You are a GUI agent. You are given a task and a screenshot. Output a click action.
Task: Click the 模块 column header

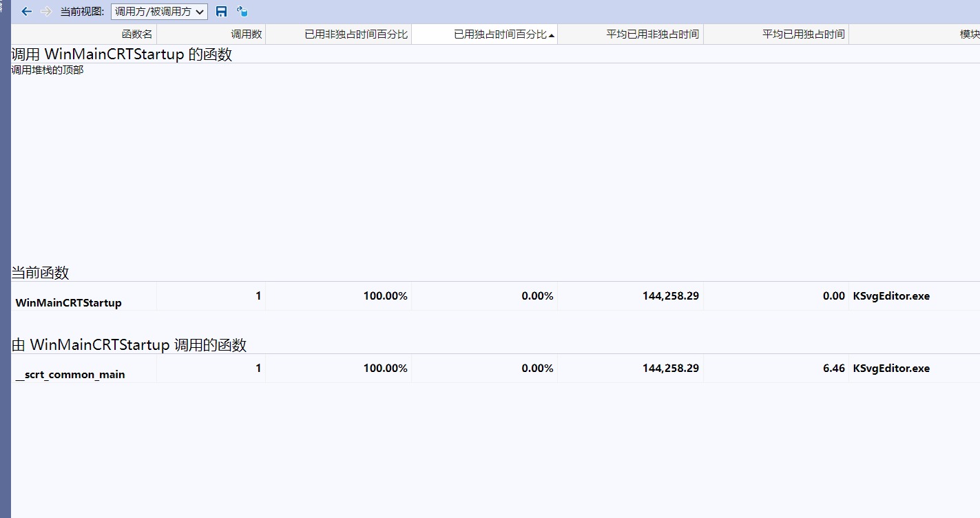[915, 34]
